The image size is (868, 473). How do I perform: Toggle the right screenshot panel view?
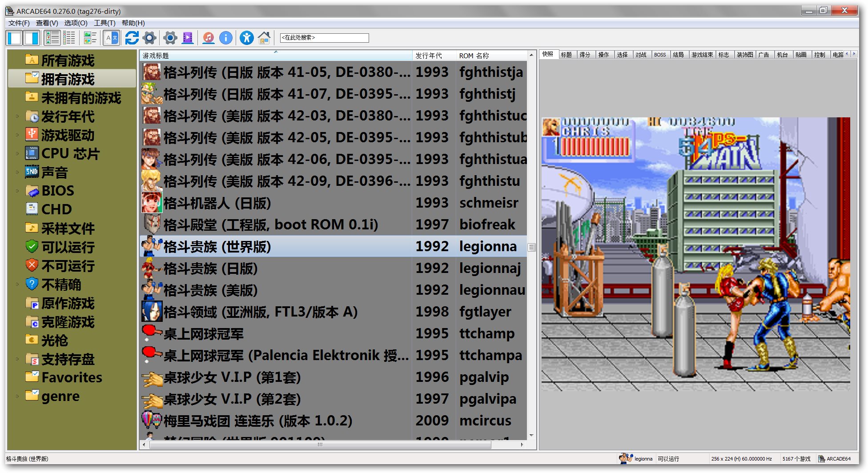click(32, 38)
